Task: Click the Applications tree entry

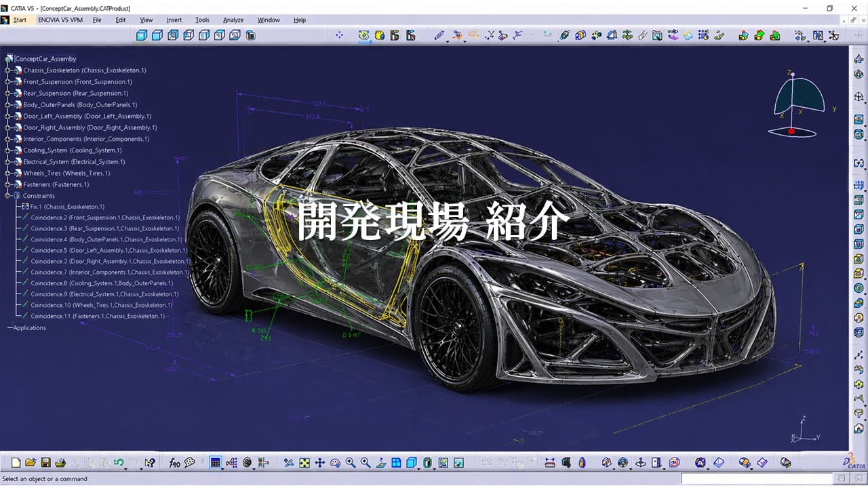Action: [30, 328]
